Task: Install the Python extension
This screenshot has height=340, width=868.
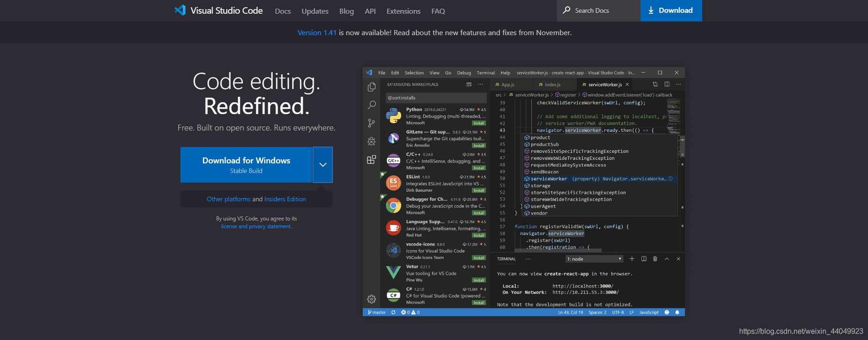Action: pyautogui.click(x=479, y=123)
